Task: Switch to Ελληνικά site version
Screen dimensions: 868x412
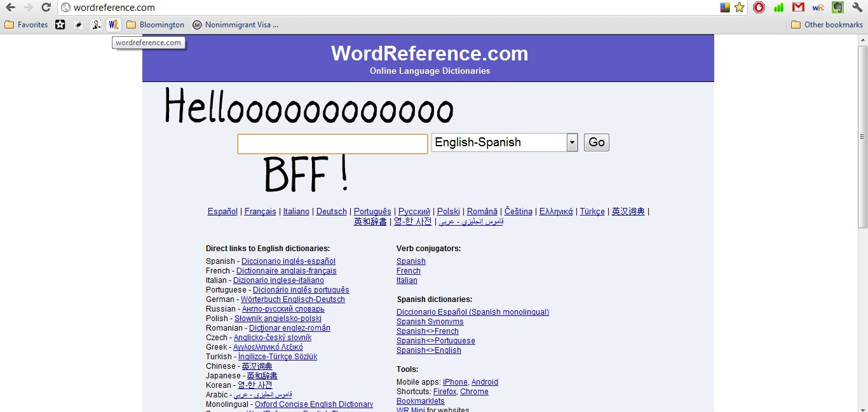Action: 556,212
